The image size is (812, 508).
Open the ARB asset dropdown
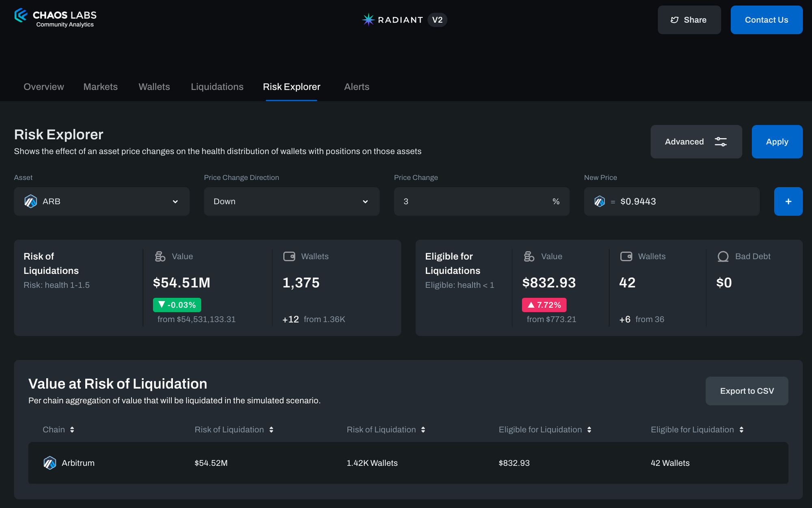(101, 201)
